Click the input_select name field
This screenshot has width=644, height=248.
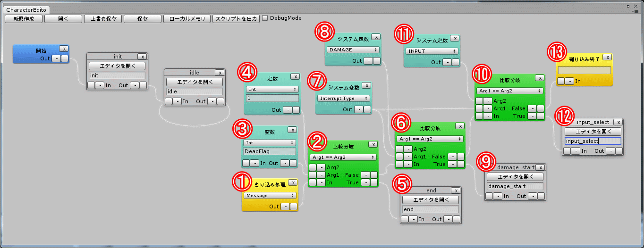pos(593,141)
